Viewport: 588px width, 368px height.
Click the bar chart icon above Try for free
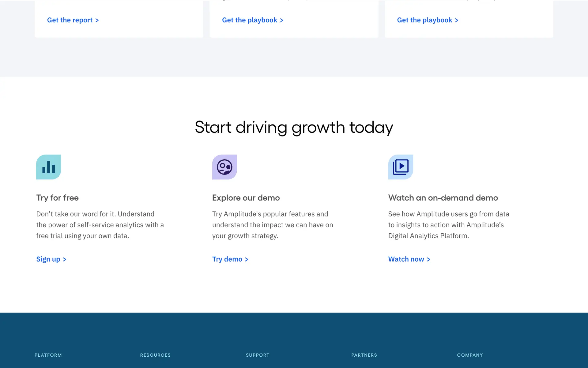[48, 167]
